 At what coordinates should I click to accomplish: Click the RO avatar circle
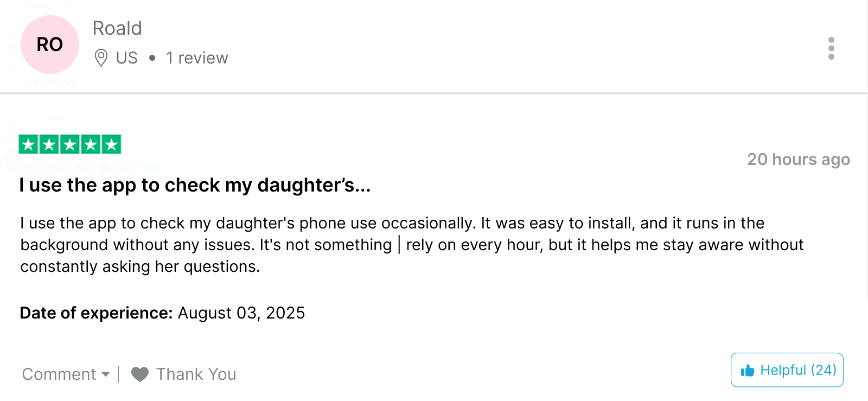pyautogui.click(x=50, y=44)
